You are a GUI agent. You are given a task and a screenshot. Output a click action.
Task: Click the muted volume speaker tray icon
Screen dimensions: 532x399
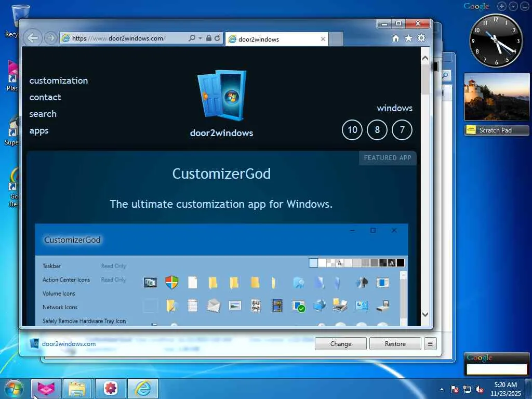[480, 389]
